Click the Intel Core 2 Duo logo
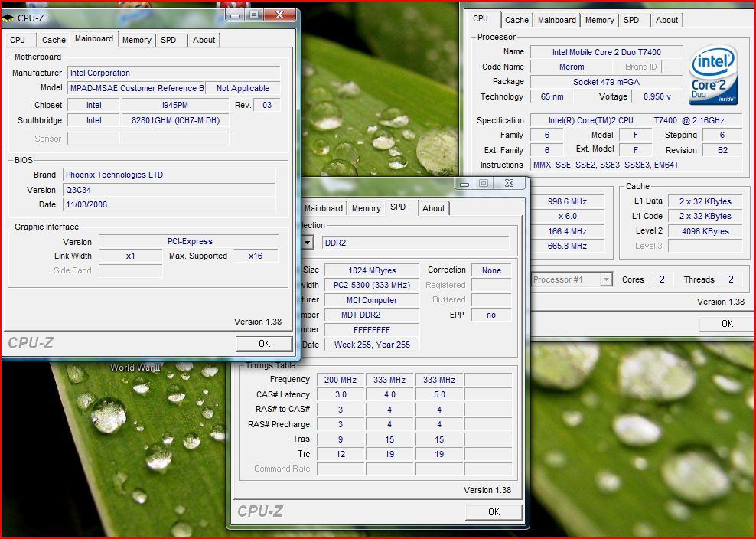 point(713,73)
